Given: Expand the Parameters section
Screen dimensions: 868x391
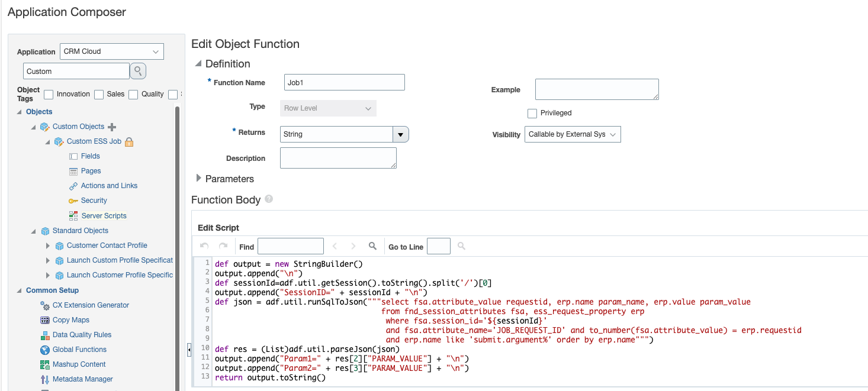Looking at the screenshot, I should tap(199, 179).
